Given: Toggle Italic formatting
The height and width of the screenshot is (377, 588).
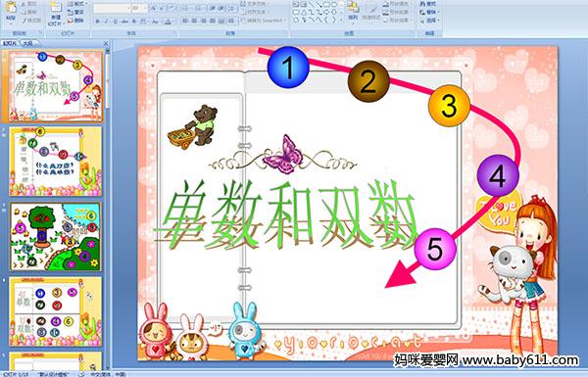Looking at the screenshot, I should click(106, 22).
